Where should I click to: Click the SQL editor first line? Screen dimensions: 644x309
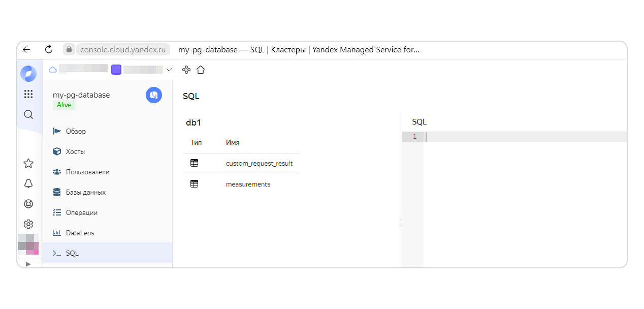[x=525, y=137]
